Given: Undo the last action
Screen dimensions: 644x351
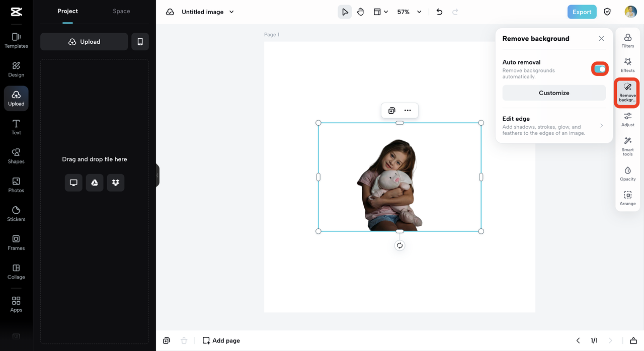Looking at the screenshot, I should [439, 12].
